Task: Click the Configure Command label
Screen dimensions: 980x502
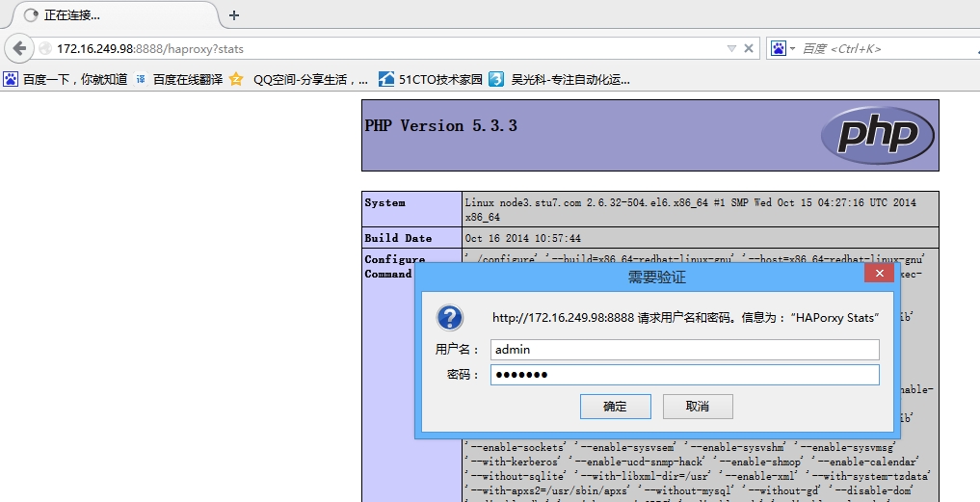Action: [x=395, y=266]
